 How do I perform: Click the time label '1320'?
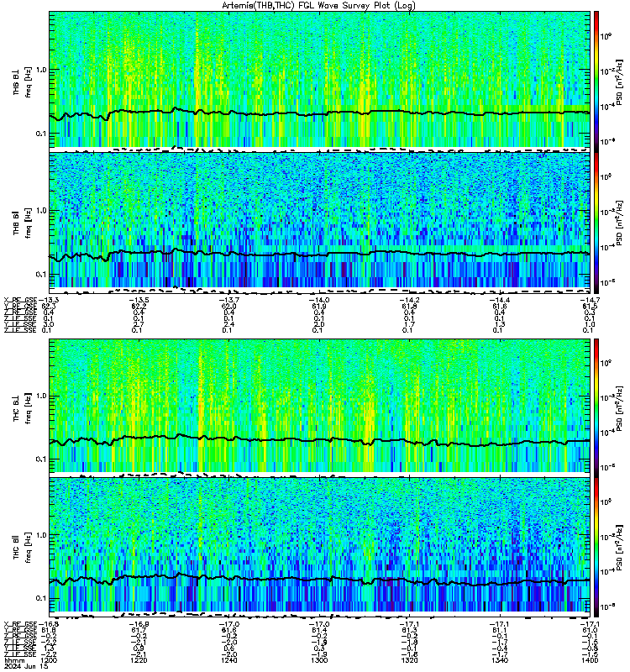pyautogui.click(x=409, y=660)
